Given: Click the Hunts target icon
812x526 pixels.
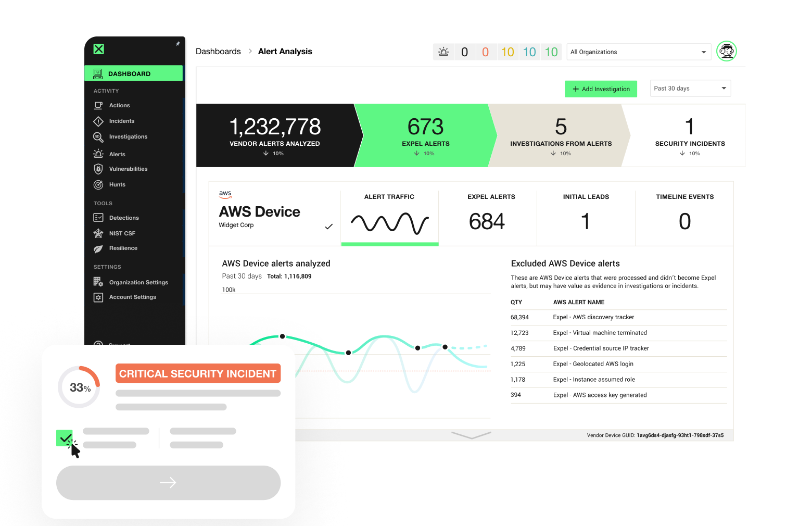Looking at the screenshot, I should point(98,185).
